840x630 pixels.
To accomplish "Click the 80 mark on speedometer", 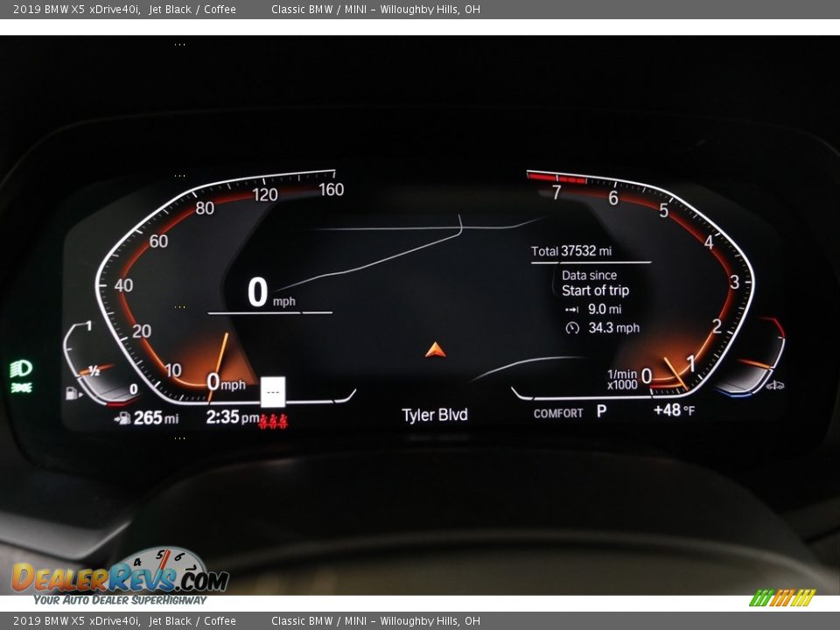I will 205,208.
